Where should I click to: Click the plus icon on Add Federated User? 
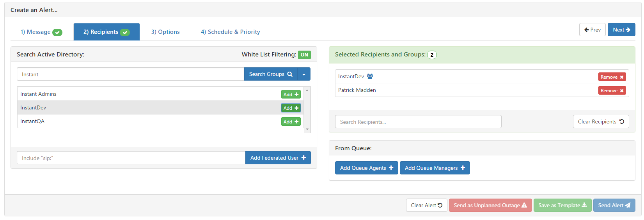click(x=303, y=158)
